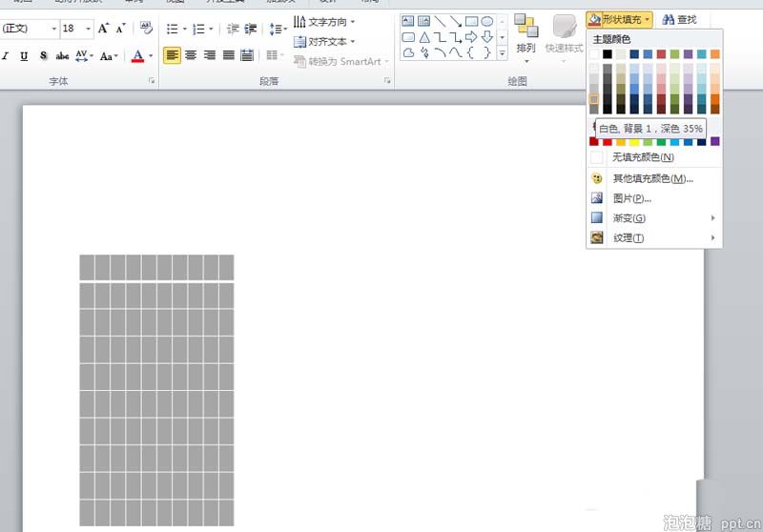This screenshot has height=532, width=763.
Task: Select the triangle shape
Action: click(423, 37)
